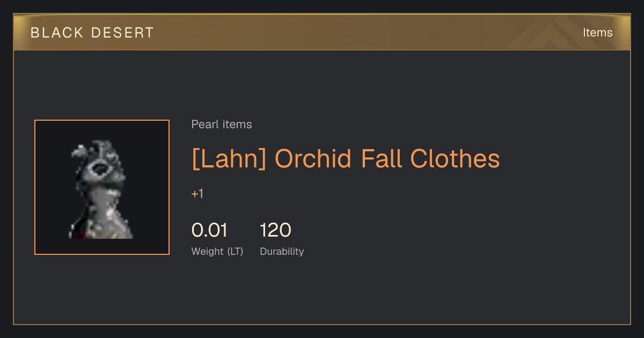Select the [Lahn] Orchid Fall Clothes title
644x338 pixels.
[x=346, y=159]
